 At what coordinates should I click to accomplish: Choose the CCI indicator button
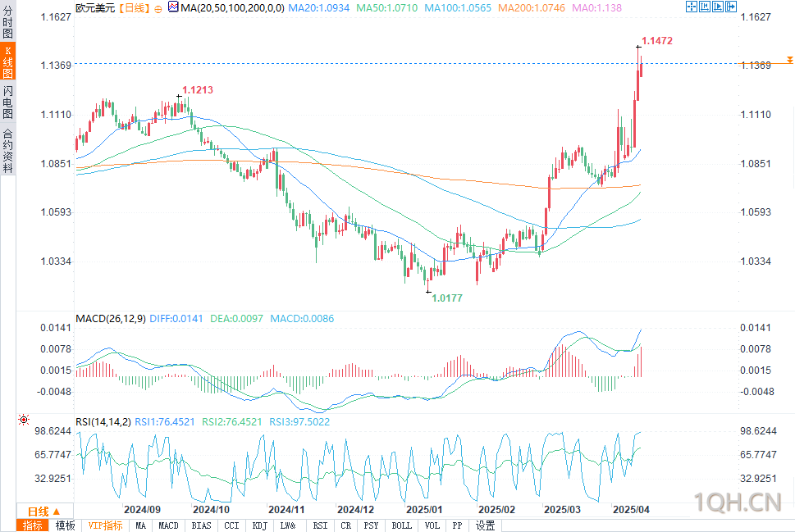pyautogui.click(x=231, y=525)
